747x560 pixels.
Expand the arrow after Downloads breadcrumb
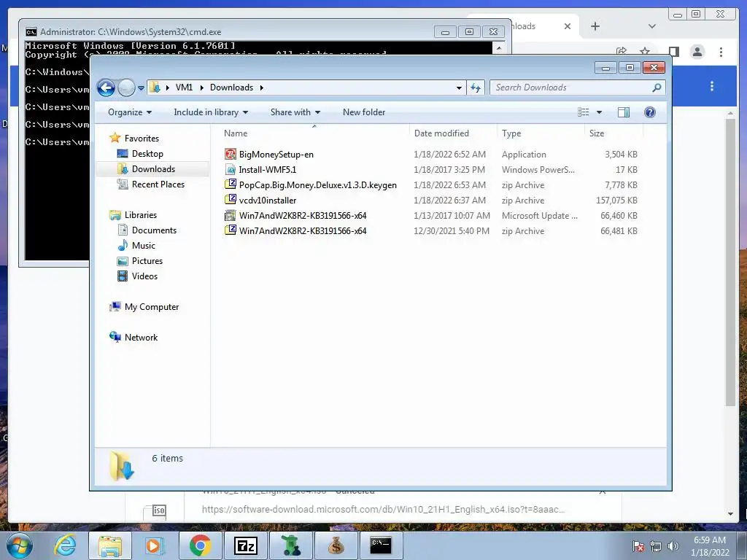pyautogui.click(x=262, y=87)
